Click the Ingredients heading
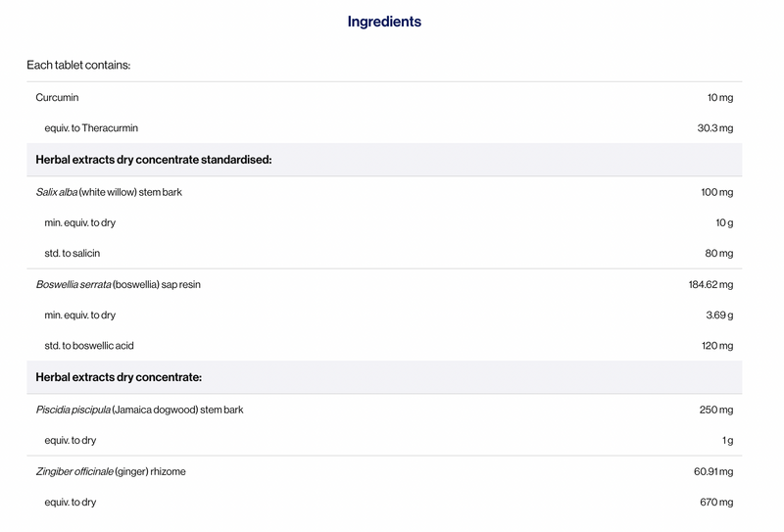This screenshot has height=532, width=784. [x=384, y=22]
